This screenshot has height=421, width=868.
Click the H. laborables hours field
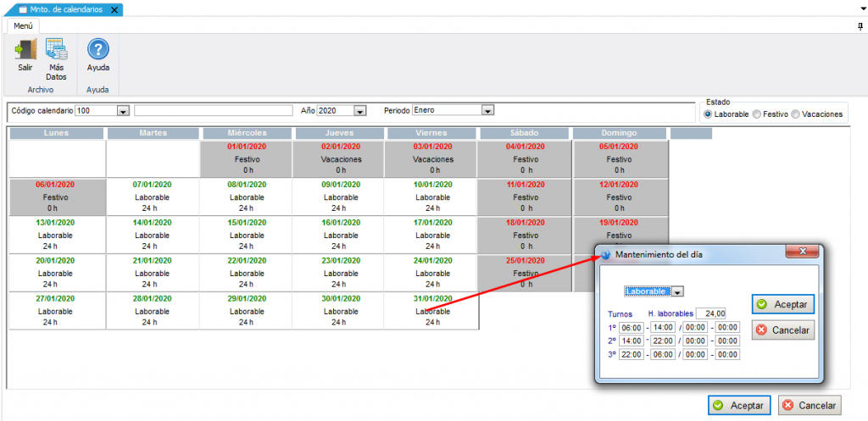pyautogui.click(x=710, y=313)
